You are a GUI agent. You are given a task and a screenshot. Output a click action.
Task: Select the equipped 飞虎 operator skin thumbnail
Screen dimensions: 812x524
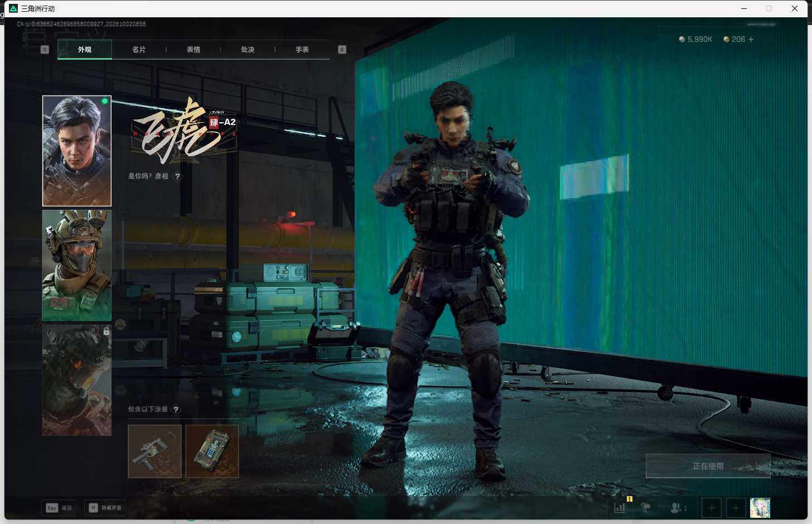[x=77, y=151]
